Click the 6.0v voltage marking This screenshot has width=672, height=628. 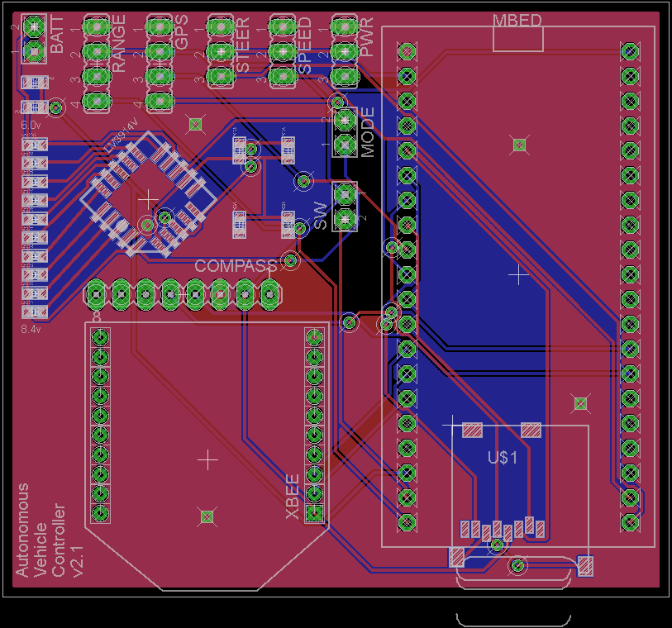tap(31, 125)
